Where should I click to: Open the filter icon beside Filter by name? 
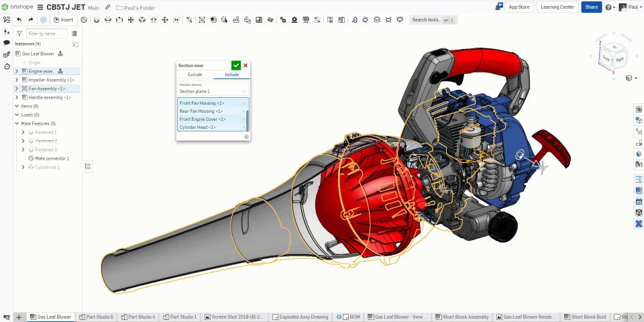pyautogui.click(x=19, y=34)
